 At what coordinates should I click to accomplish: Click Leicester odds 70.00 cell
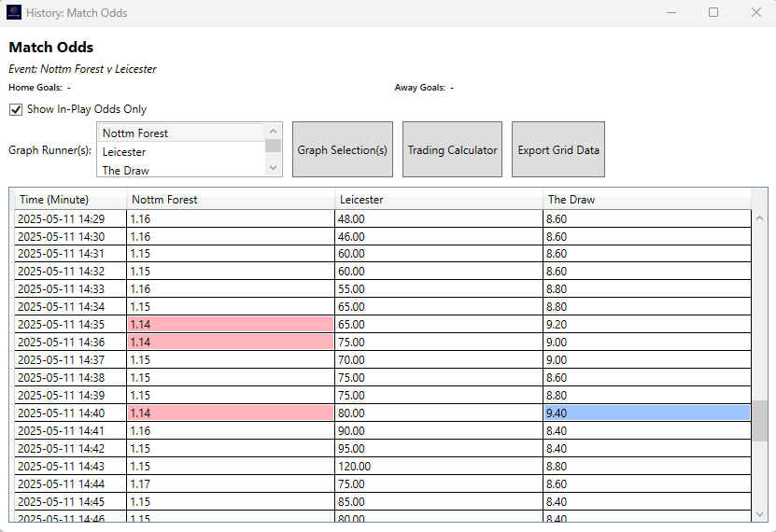point(439,360)
